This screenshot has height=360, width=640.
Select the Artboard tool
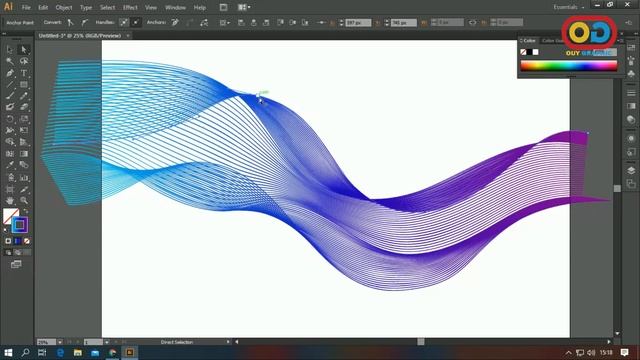(10, 189)
